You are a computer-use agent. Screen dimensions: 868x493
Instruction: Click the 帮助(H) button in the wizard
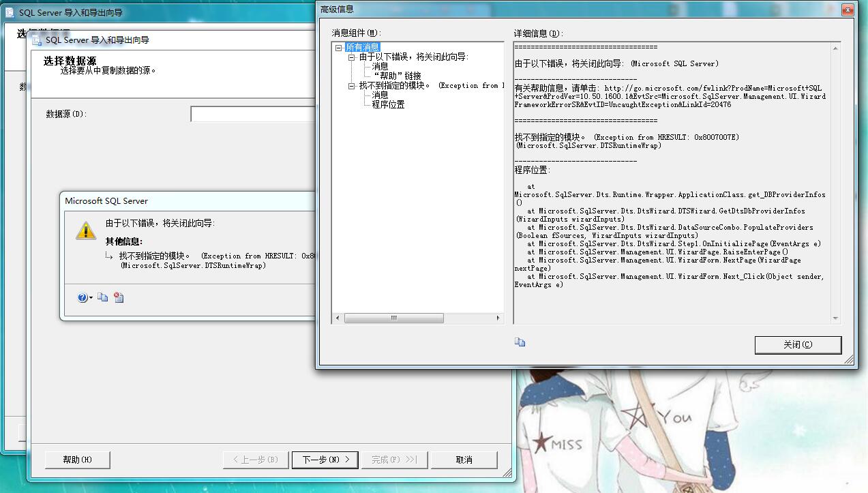pos(77,460)
